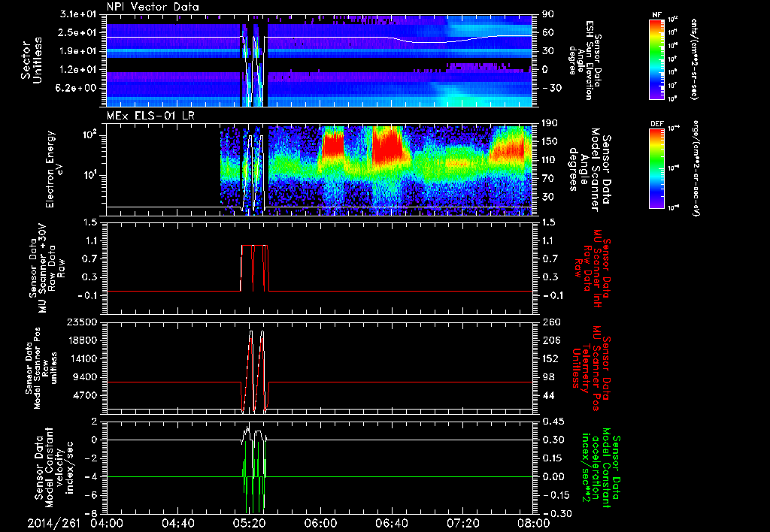
Task: Click the "190" scanner angle tick label
Action: 550,123
